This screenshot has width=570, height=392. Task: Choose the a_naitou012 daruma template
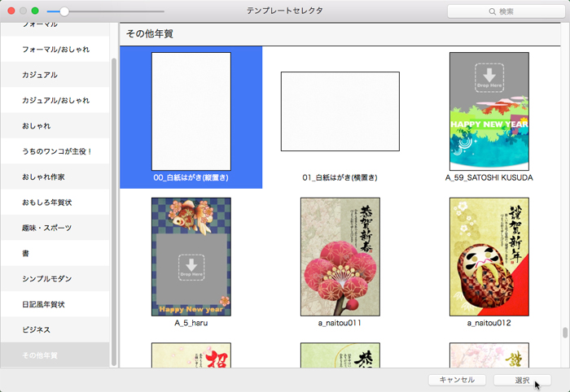[489, 256]
